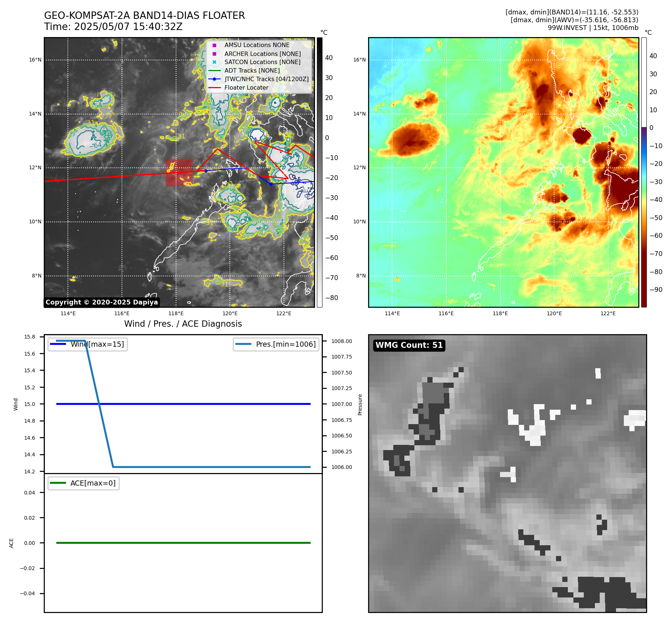Screen dimensions: 672x626
Task: Click '[dmax, dmin](AWV)=(-35.616, -56.813)' text
Action: [575, 20]
